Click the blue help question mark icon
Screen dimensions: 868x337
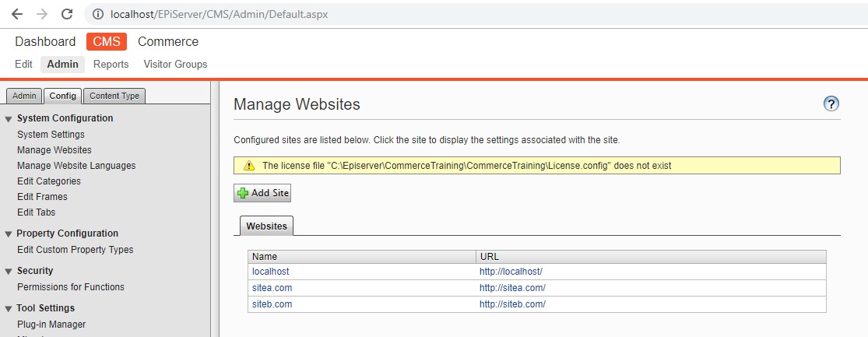pos(831,104)
